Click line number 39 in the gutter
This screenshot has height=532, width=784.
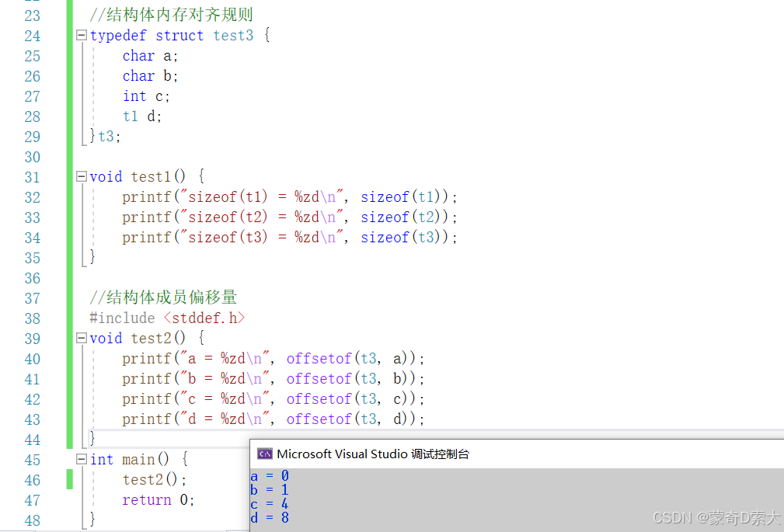(33, 339)
